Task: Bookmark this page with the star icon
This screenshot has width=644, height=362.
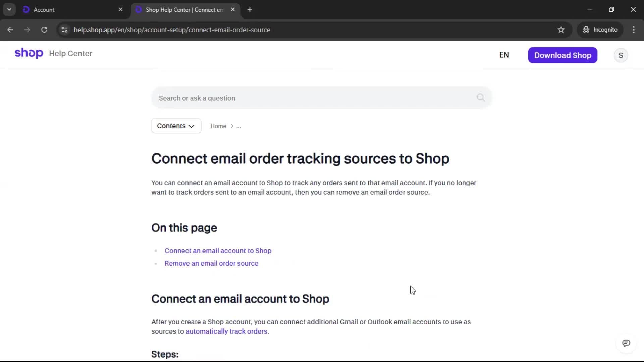Action: pyautogui.click(x=561, y=30)
